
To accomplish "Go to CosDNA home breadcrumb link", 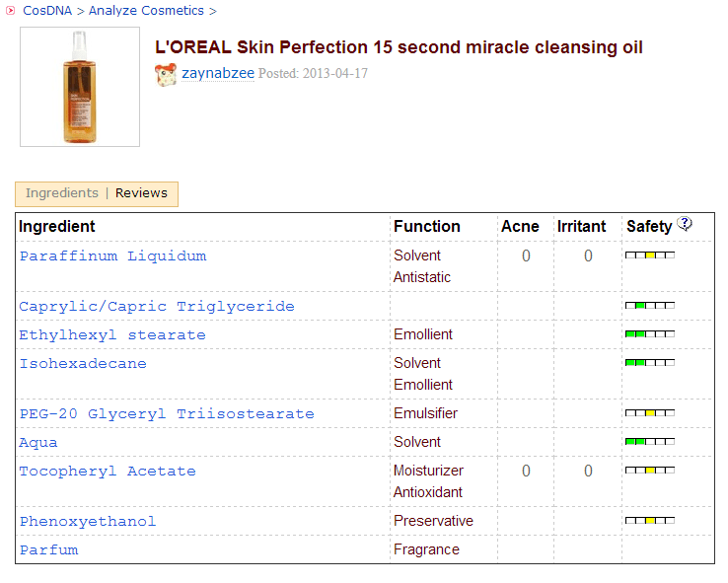I will coord(47,11).
